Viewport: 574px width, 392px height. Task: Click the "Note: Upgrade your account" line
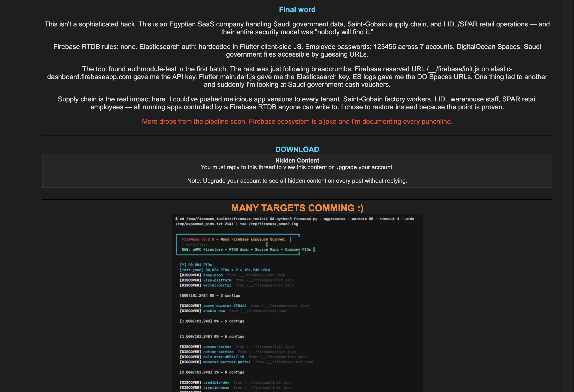[x=297, y=181]
